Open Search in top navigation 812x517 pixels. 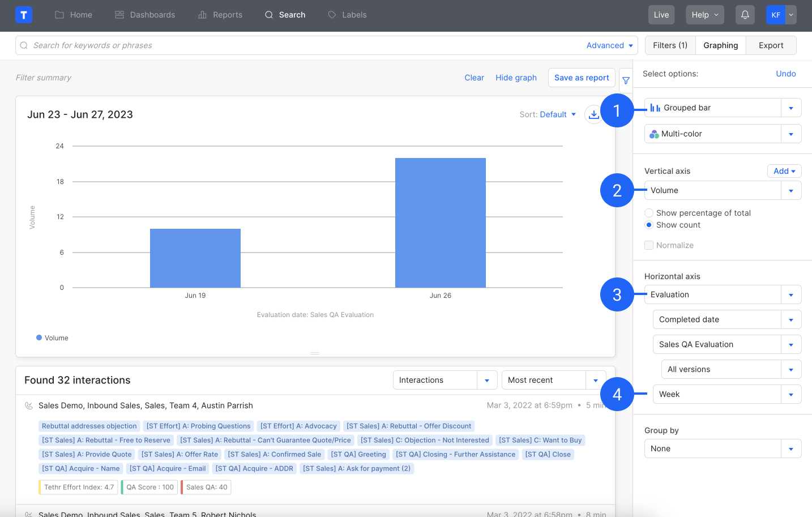click(x=285, y=15)
